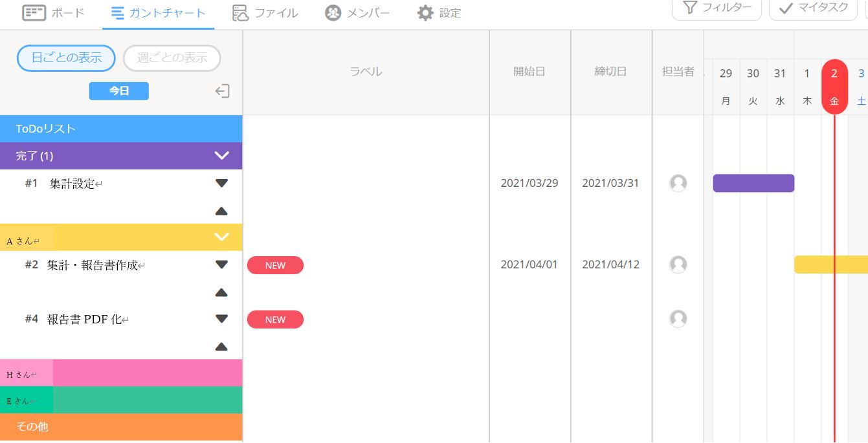Click the 担当者 column header
Image resolution: width=868 pixels, height=443 pixels.
pos(678,72)
